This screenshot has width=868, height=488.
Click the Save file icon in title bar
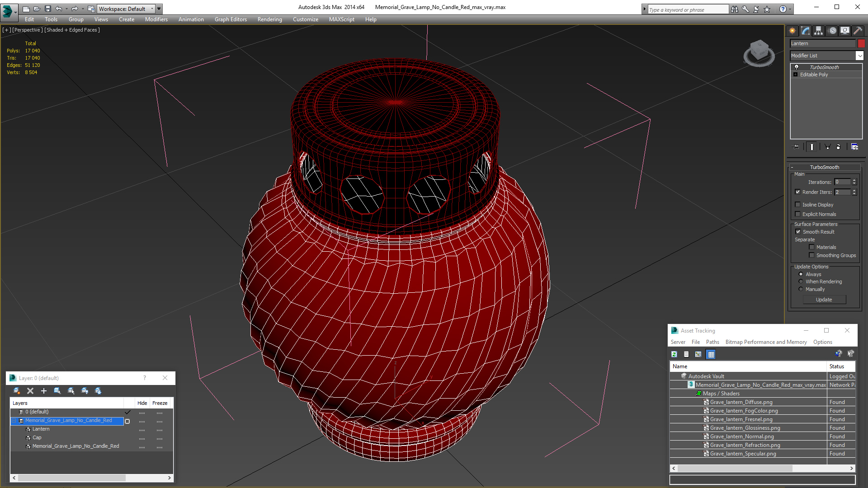(47, 9)
